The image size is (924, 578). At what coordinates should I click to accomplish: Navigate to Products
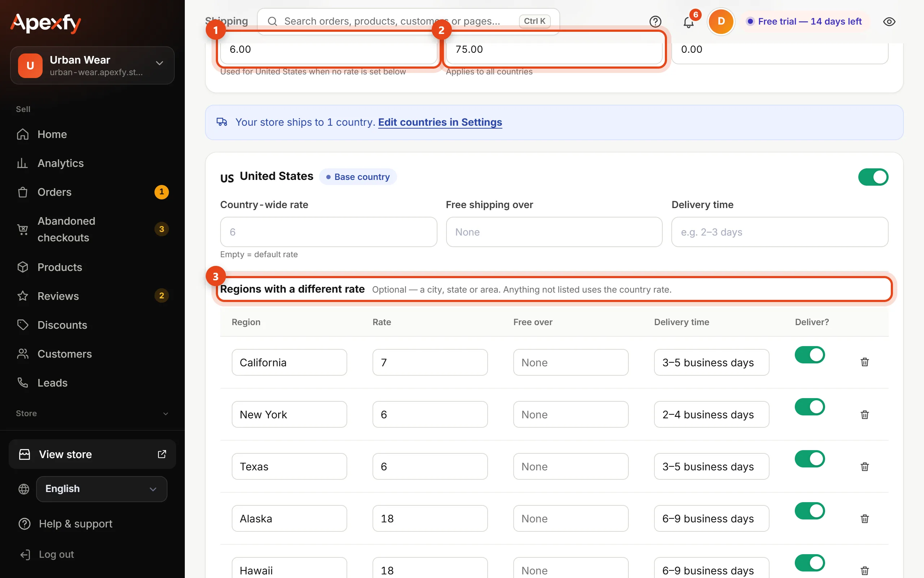(x=92, y=267)
